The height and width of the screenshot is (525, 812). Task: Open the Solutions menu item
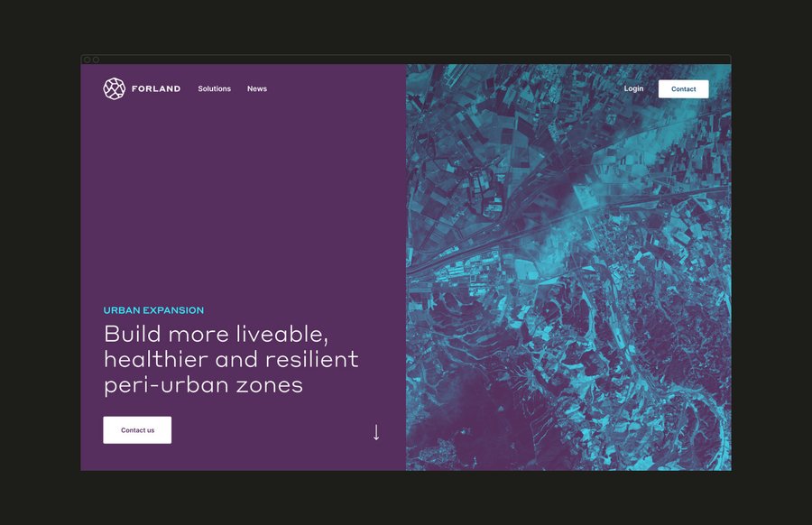(x=215, y=88)
